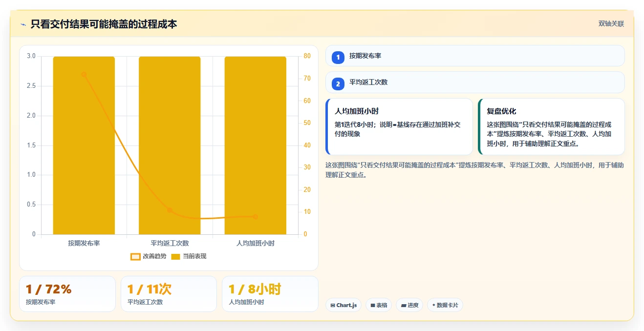Open the 人均加班小时 detail card

pos(399,126)
